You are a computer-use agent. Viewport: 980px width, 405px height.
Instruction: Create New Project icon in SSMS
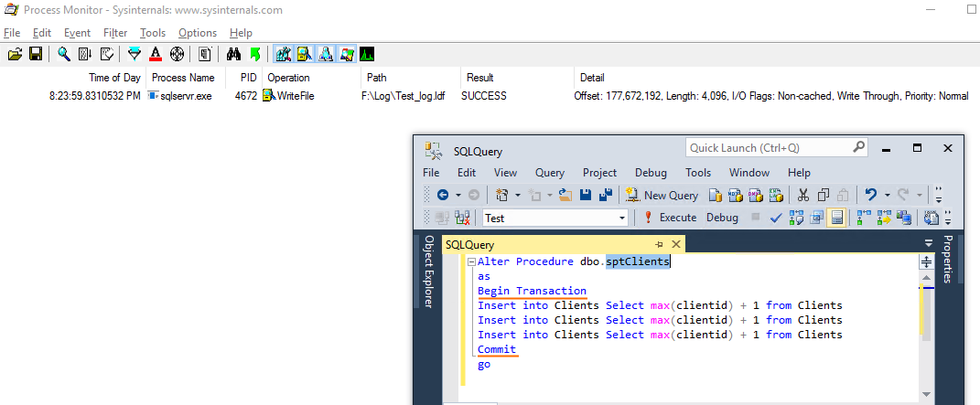[x=501, y=196]
